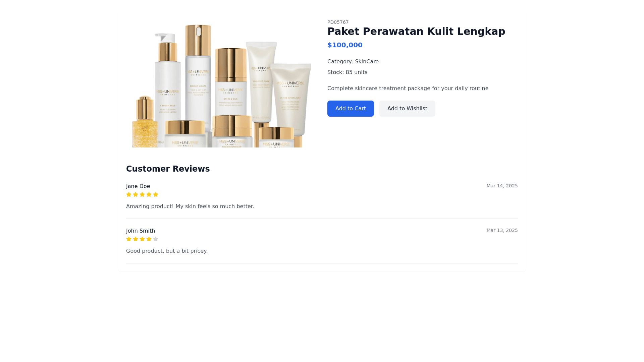Viewport: 644px width, 362px height.
Task: Add the product to cart
Action: [x=351, y=109]
